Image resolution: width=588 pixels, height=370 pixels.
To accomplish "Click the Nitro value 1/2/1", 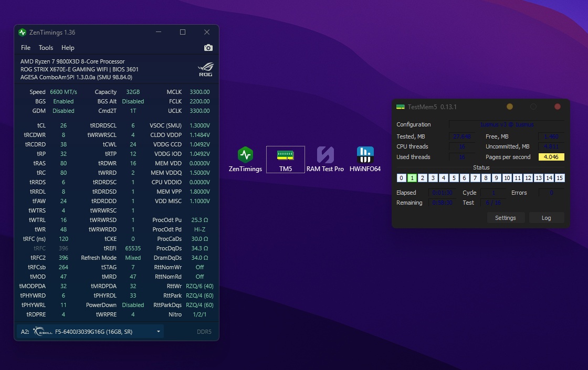I will (199, 314).
